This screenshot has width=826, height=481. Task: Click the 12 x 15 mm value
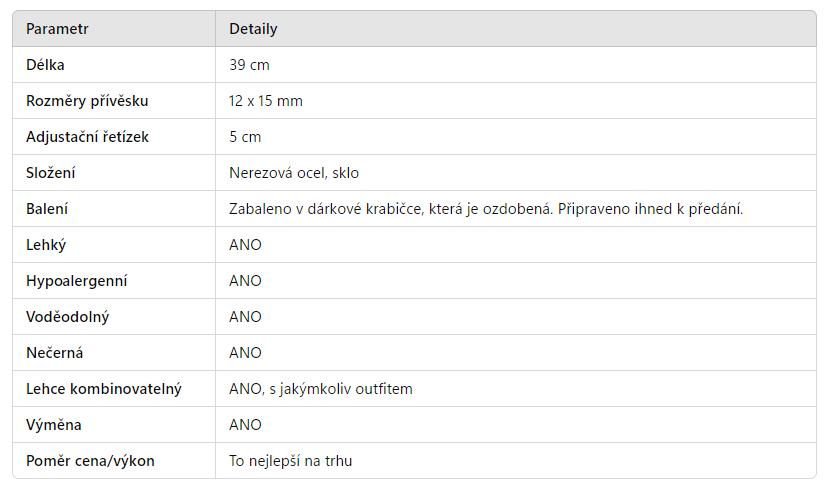(266, 101)
